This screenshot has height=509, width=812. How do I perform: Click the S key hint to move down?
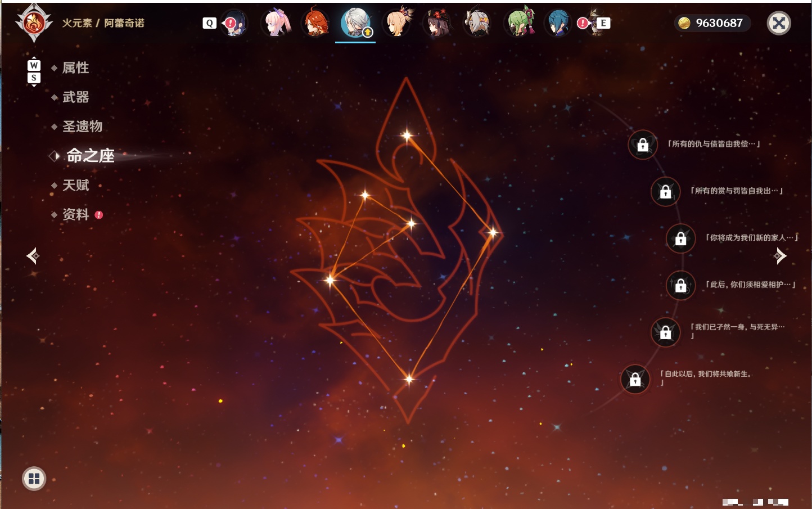[x=34, y=78]
